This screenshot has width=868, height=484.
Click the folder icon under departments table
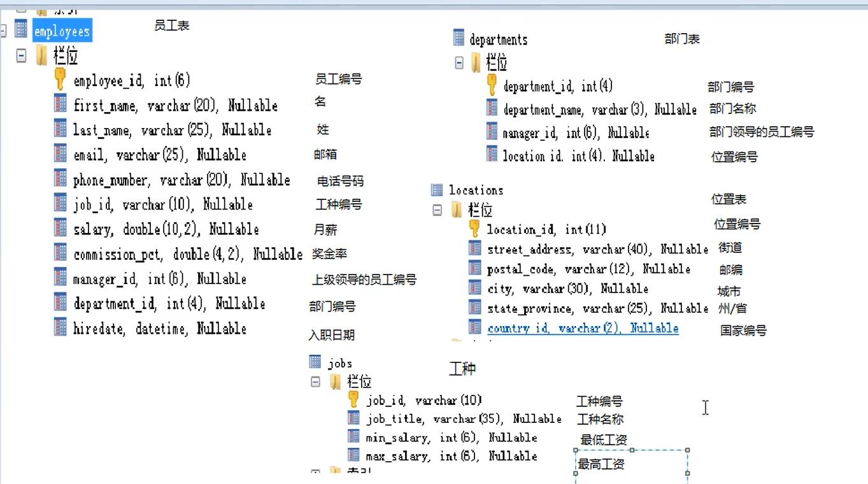(476, 62)
